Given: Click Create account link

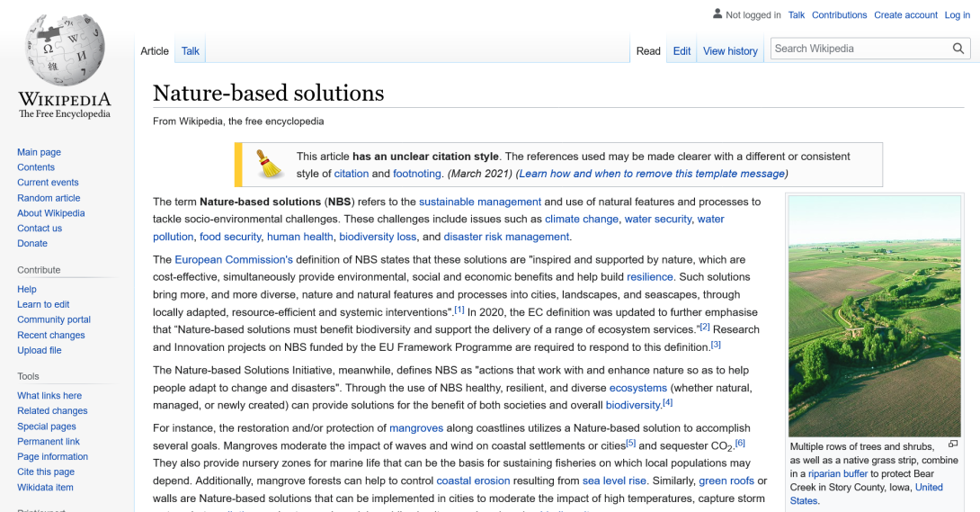Looking at the screenshot, I should [905, 15].
